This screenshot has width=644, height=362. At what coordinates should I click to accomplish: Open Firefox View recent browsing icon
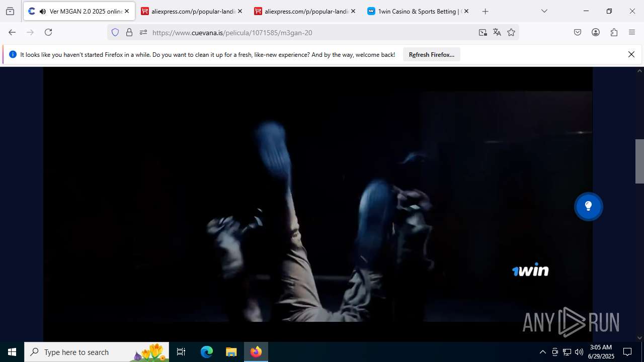pos(10,11)
